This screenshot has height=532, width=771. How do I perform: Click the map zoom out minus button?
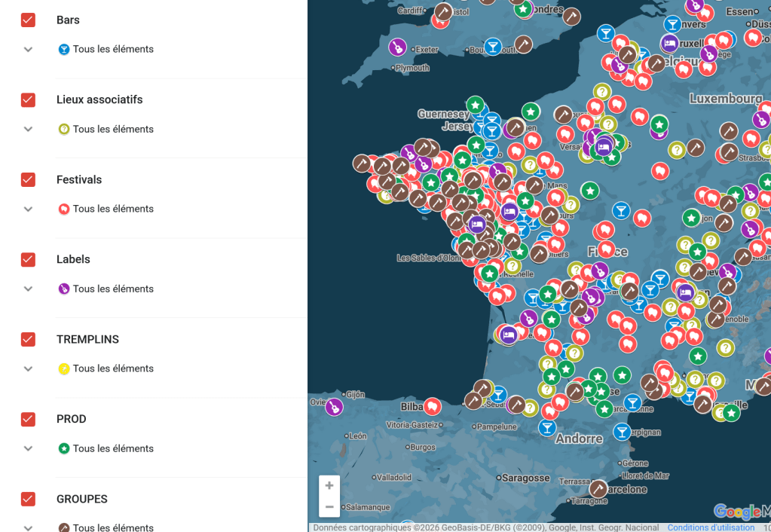(329, 507)
